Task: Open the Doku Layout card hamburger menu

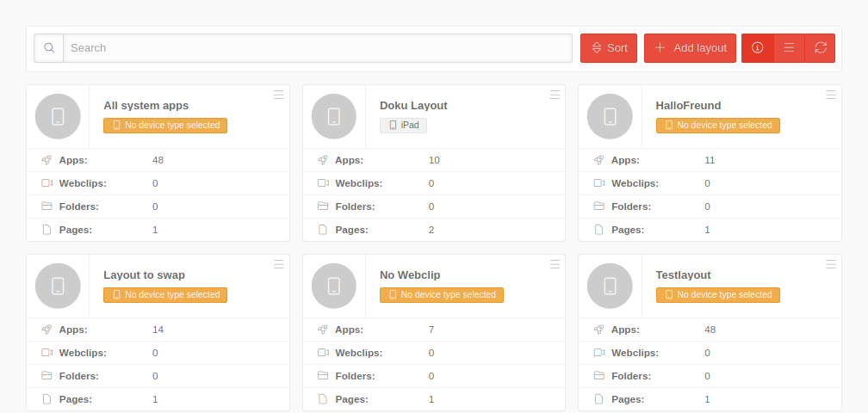Action: [555, 95]
